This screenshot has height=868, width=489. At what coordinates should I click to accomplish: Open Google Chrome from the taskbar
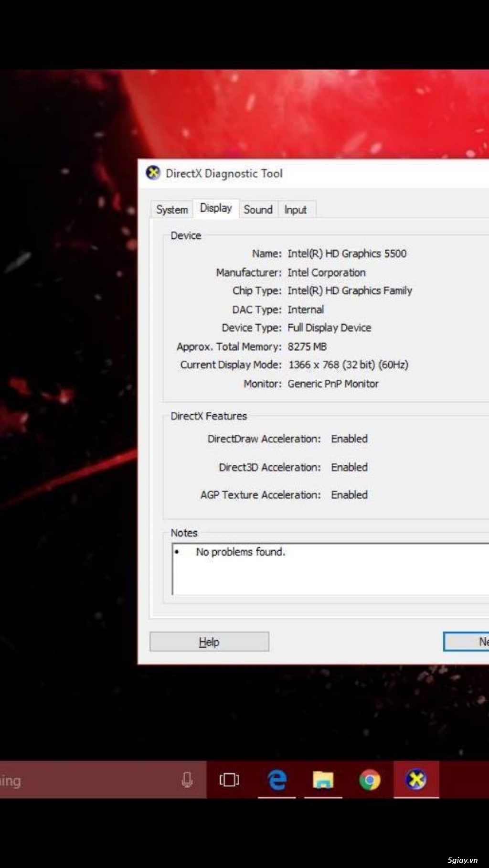[370, 780]
